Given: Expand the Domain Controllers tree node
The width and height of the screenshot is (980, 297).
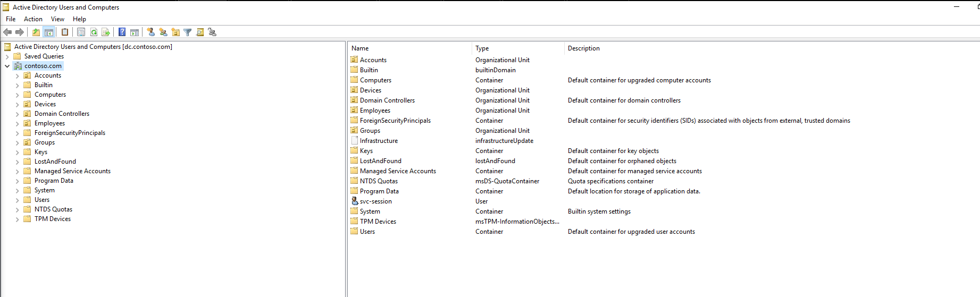Looking at the screenshot, I should pyautogui.click(x=17, y=114).
